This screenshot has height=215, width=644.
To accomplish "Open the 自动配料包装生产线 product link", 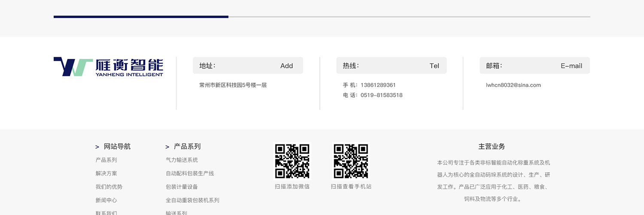I will point(190,173).
